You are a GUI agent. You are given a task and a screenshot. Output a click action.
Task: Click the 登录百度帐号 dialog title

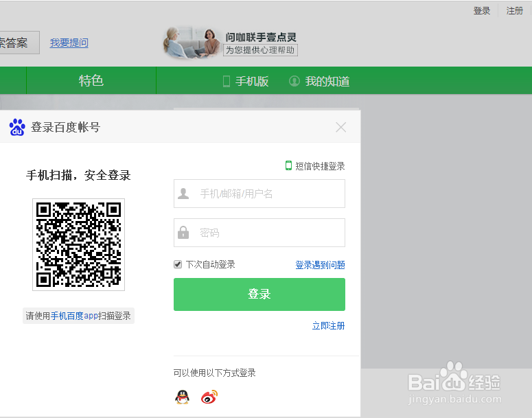[x=65, y=127]
